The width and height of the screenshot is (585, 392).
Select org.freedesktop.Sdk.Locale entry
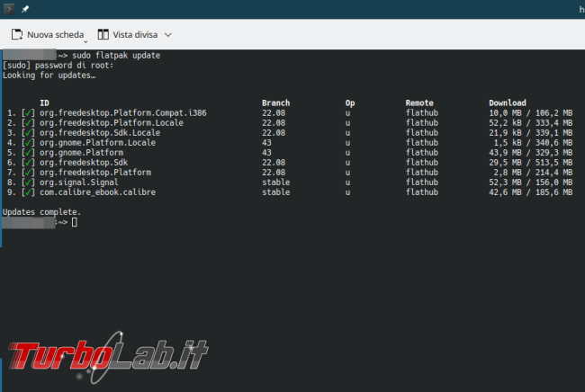coord(100,133)
